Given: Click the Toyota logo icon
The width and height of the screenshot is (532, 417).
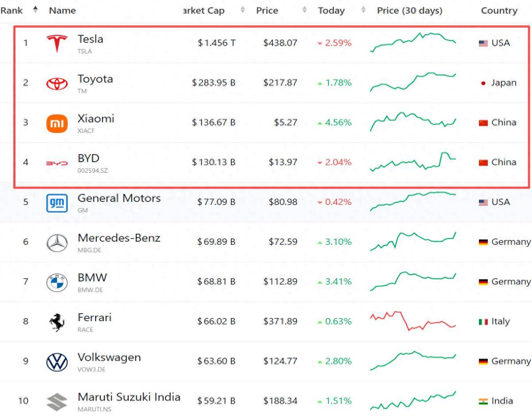Looking at the screenshot, I should pos(57,83).
